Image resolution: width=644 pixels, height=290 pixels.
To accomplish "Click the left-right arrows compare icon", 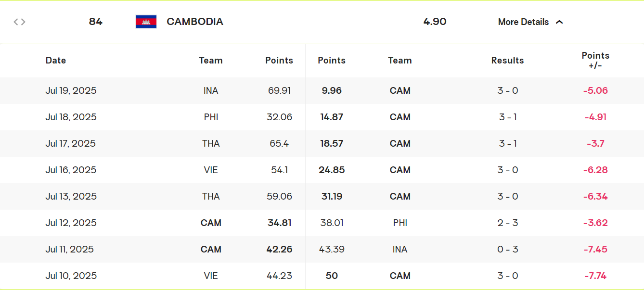I will (x=19, y=22).
